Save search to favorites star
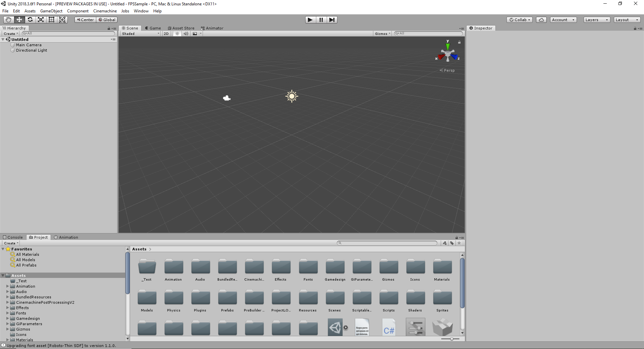The image size is (644, 349). pos(459,243)
